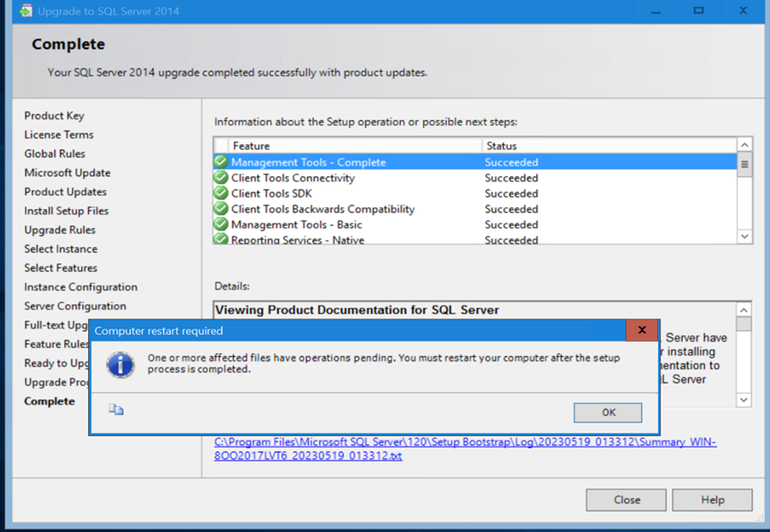
Task: Click the Install Setup Files step
Action: (66, 211)
